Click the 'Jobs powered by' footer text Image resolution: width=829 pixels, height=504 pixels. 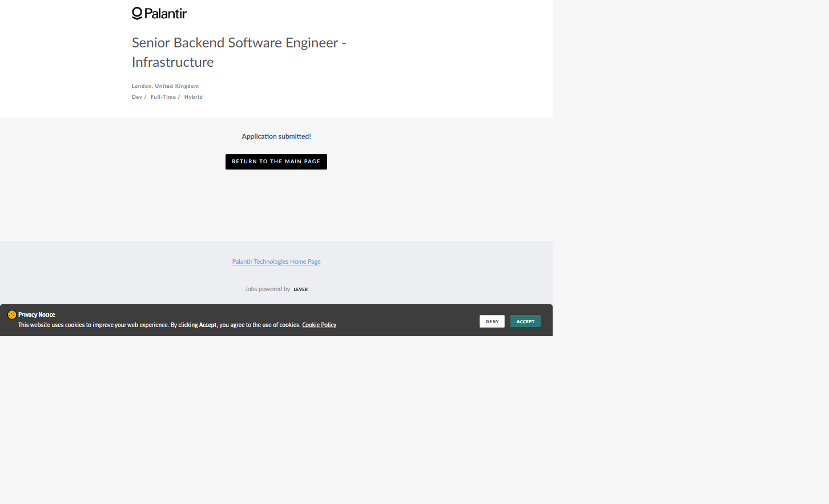click(x=267, y=289)
